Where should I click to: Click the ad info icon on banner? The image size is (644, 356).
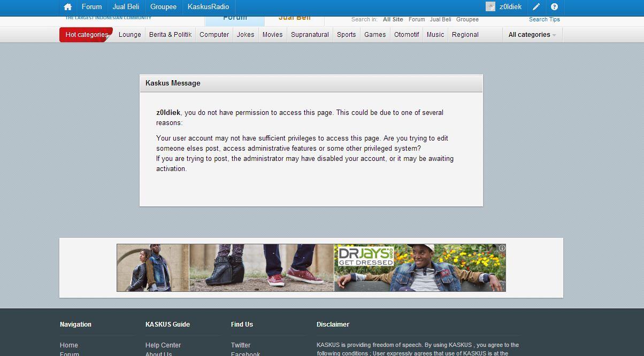[x=502, y=248]
